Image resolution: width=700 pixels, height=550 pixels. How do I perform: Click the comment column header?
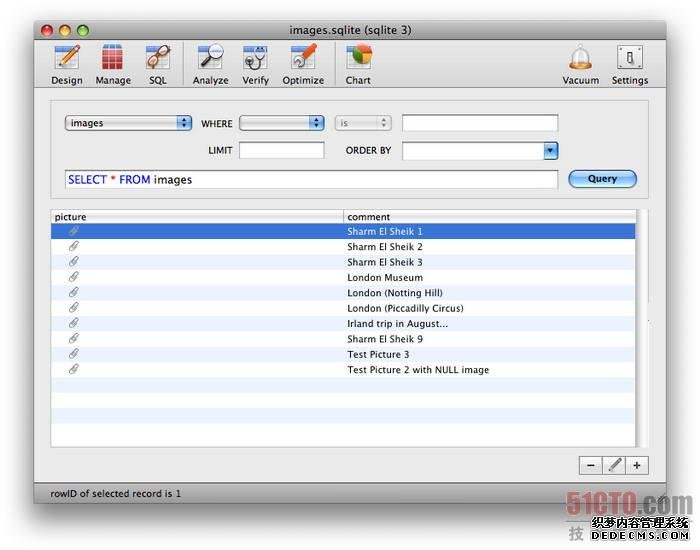(490, 217)
